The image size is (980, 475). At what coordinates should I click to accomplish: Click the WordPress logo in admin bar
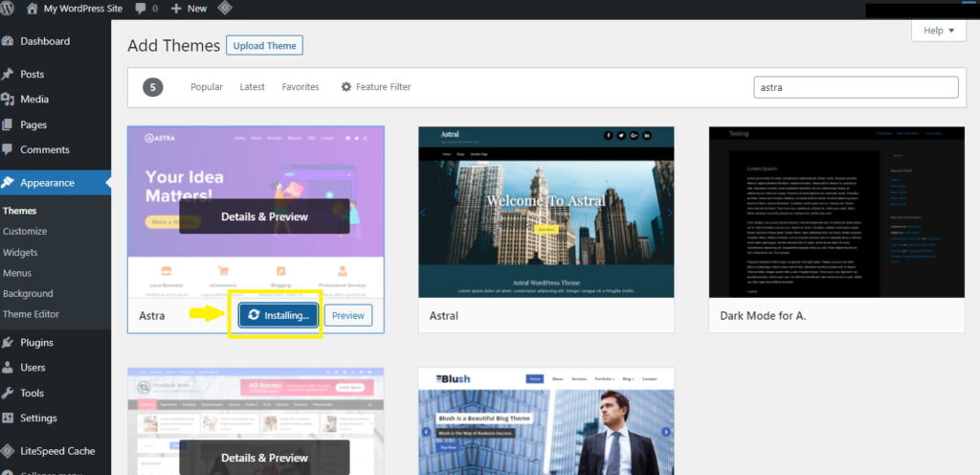coord(8,8)
